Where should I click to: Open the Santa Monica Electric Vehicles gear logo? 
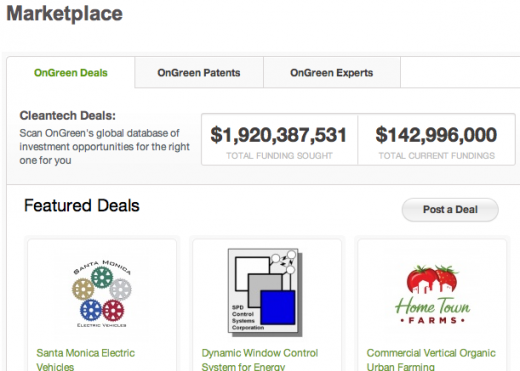pyautogui.click(x=102, y=293)
